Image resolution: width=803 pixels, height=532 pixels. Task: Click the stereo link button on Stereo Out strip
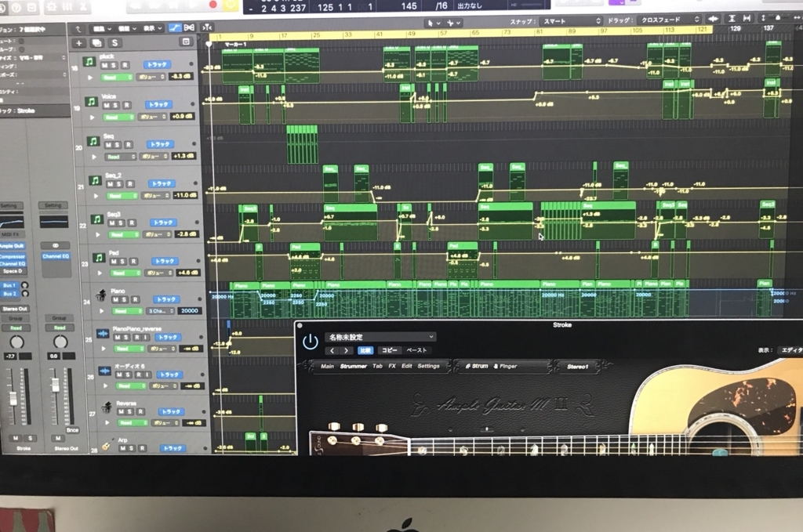[x=56, y=245]
